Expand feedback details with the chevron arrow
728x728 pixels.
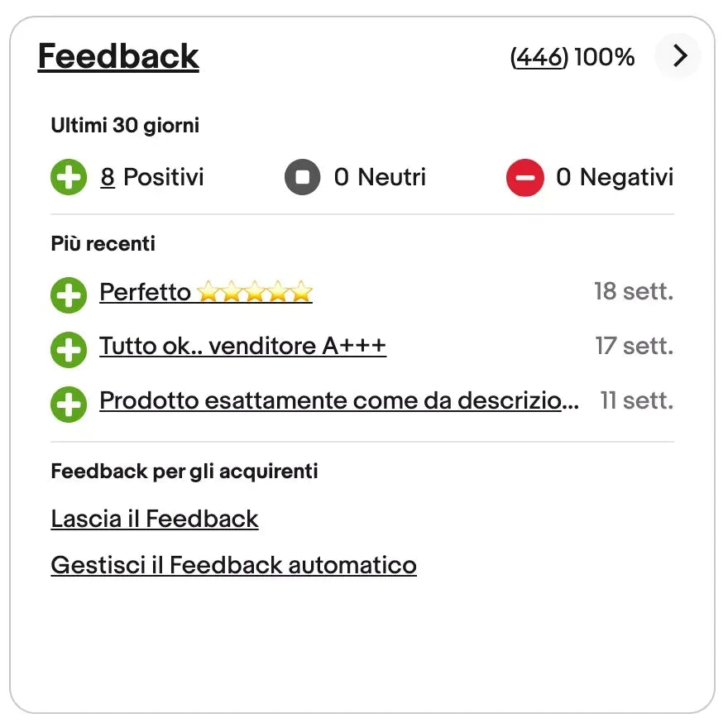678,56
